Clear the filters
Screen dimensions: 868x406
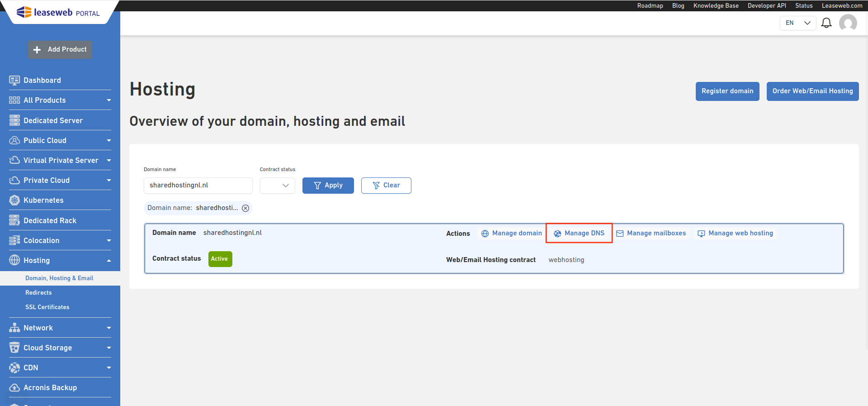click(386, 186)
